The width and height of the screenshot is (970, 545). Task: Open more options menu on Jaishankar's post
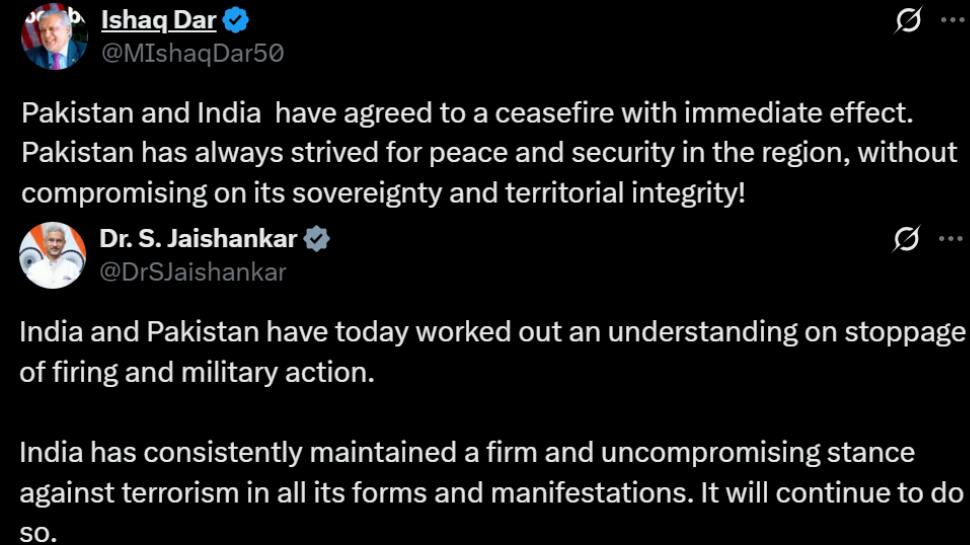tap(951, 239)
